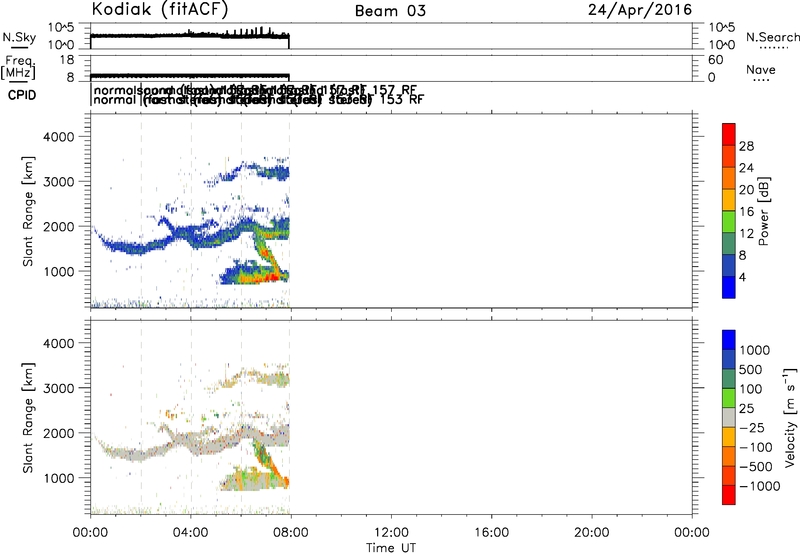Click the "60" Nave axis tick label

pyautogui.click(x=715, y=60)
